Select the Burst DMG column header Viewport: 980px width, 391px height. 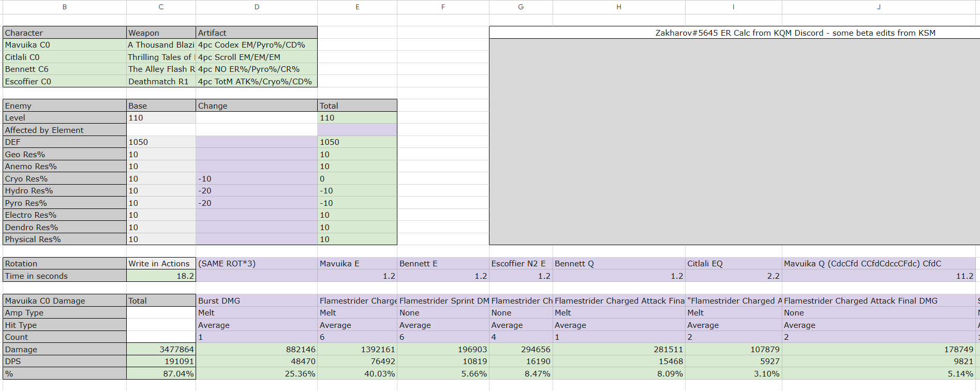pos(257,300)
